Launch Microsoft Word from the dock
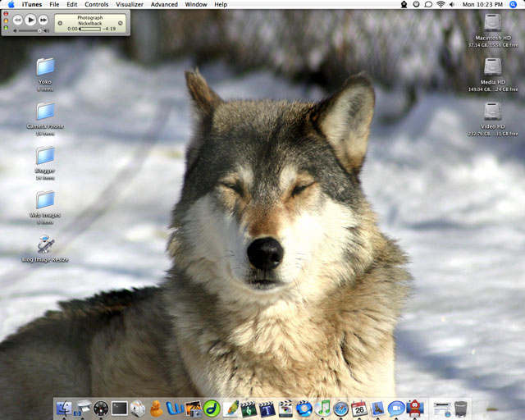 click(175, 409)
